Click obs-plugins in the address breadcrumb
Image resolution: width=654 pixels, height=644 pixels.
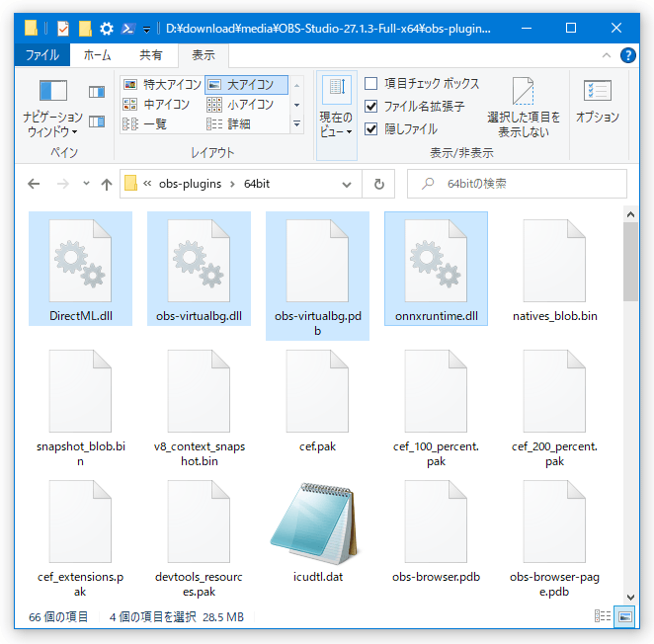190,184
